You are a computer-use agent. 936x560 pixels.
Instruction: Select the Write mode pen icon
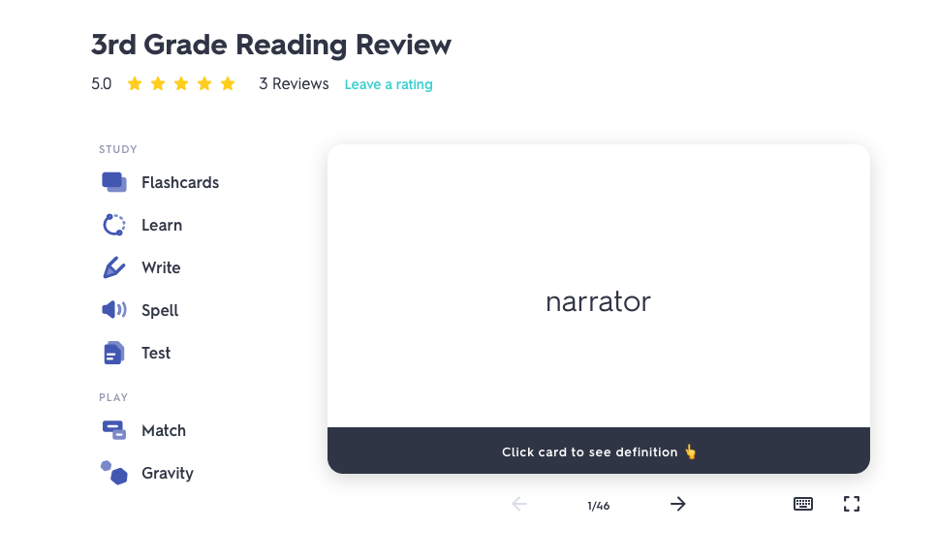coord(114,267)
